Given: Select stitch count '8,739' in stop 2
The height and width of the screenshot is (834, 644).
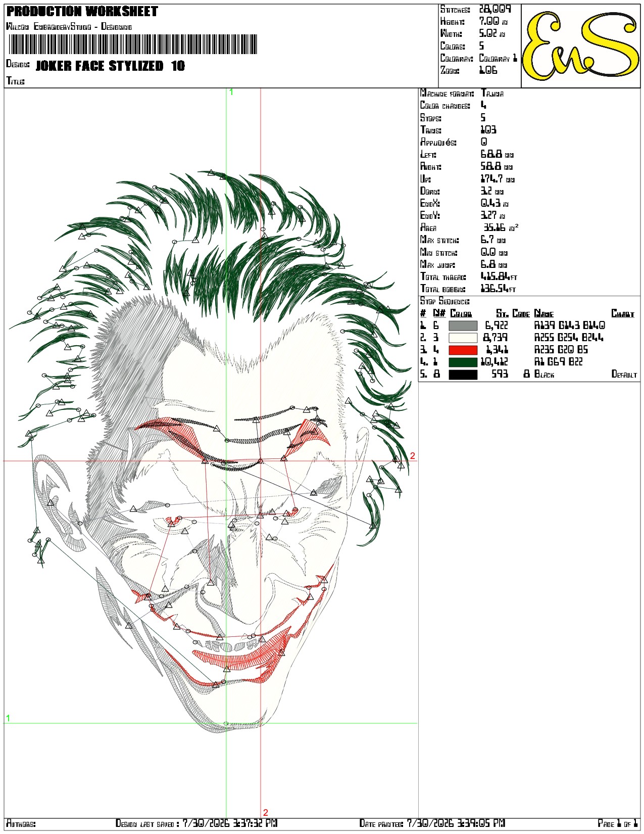Looking at the screenshot, I should (496, 338).
